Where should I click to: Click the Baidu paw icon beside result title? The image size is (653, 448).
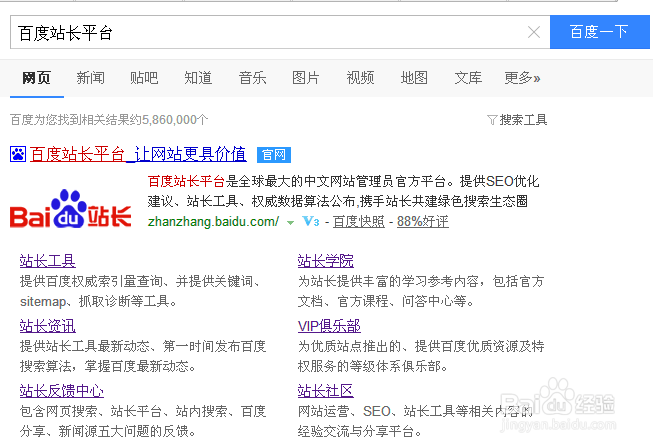[18, 154]
